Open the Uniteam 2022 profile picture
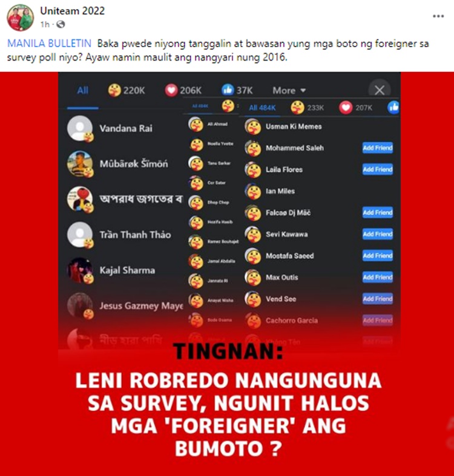The image size is (454, 476). coord(21,18)
